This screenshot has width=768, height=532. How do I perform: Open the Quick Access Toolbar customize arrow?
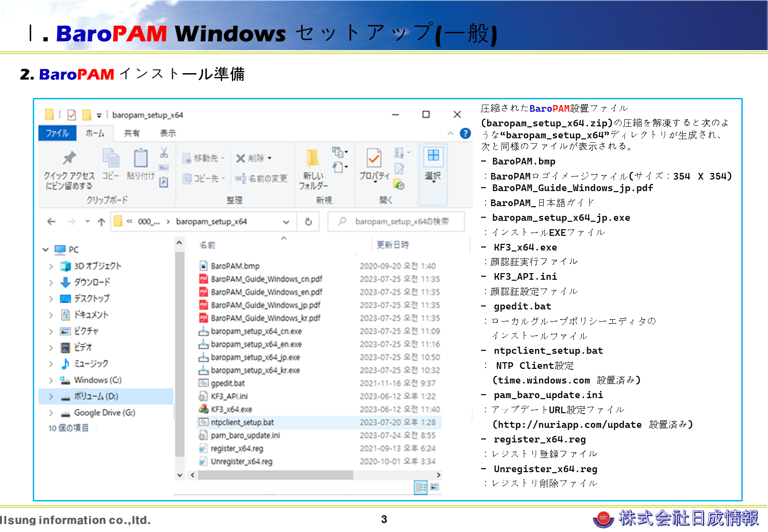click(x=99, y=115)
